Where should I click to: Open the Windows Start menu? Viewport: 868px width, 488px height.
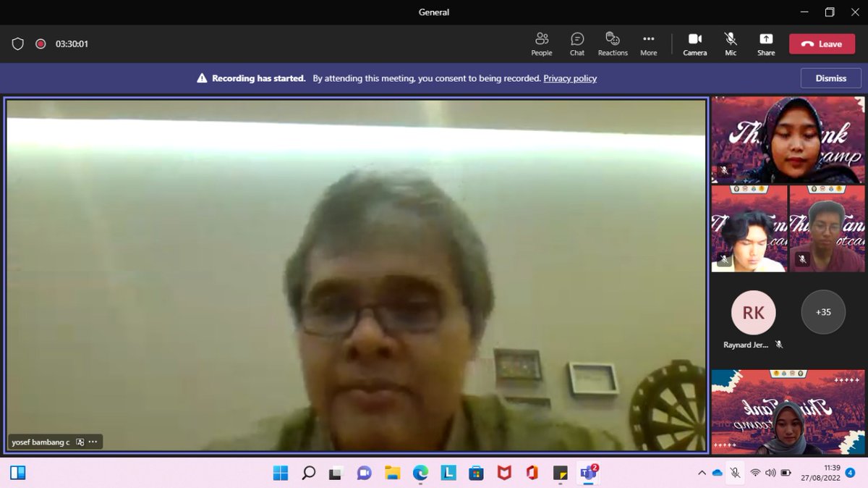280,473
